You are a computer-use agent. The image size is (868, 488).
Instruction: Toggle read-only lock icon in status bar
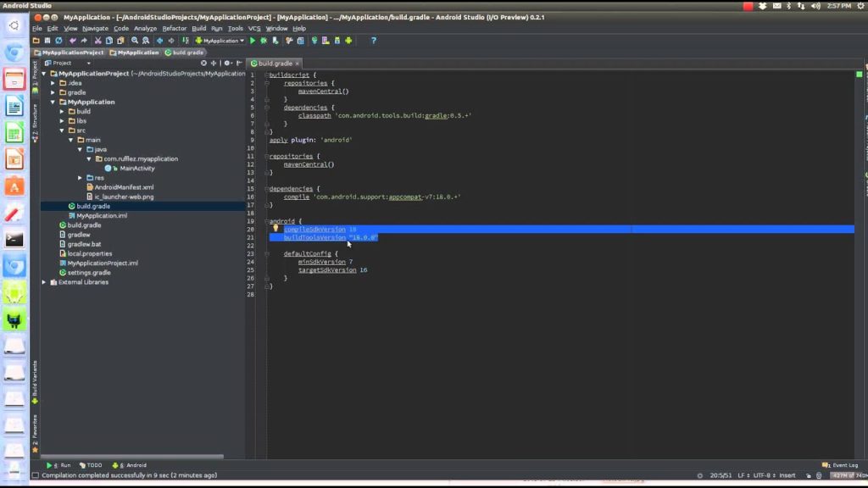[x=808, y=475]
